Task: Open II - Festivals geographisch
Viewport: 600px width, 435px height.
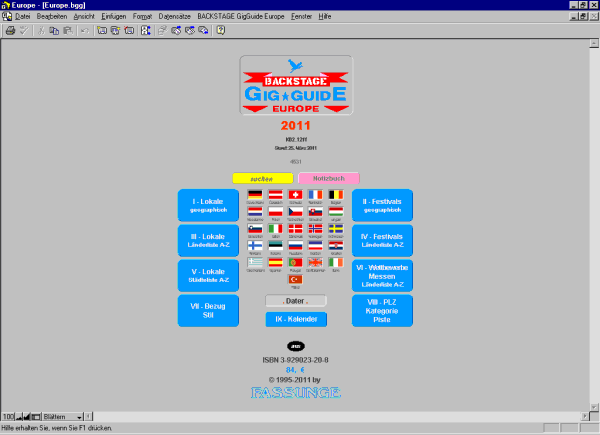Action: coord(382,205)
